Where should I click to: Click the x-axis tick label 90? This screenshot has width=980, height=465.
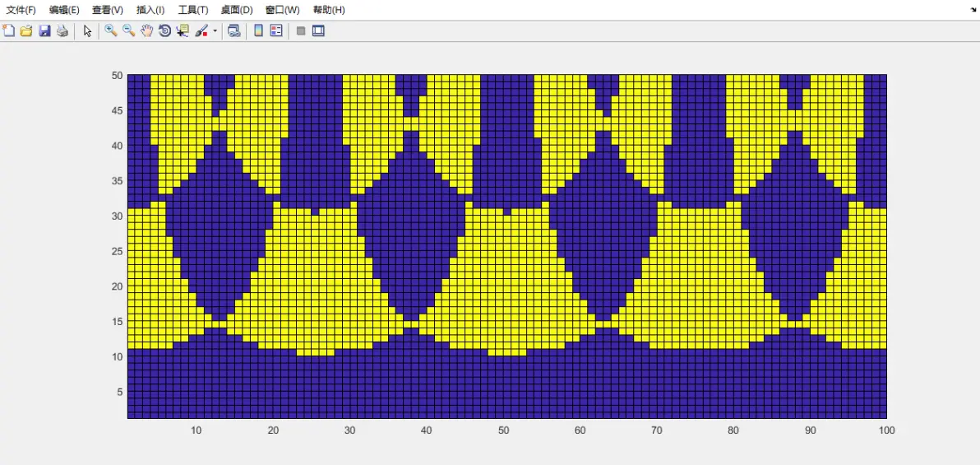810,430
